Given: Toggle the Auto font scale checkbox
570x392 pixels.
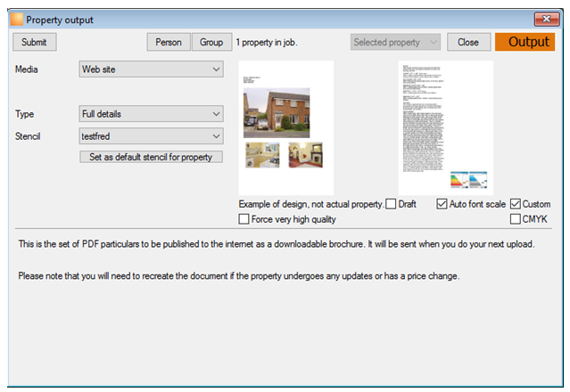Looking at the screenshot, I should tap(442, 204).
